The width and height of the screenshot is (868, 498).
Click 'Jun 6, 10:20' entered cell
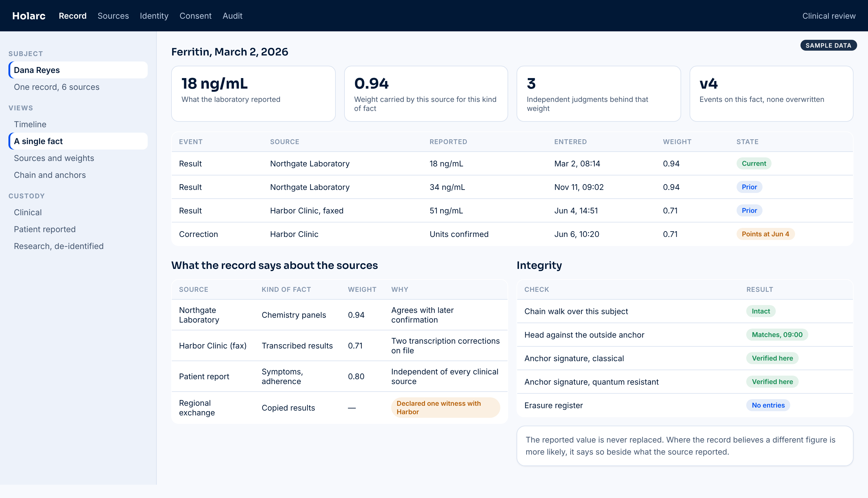pyautogui.click(x=576, y=234)
